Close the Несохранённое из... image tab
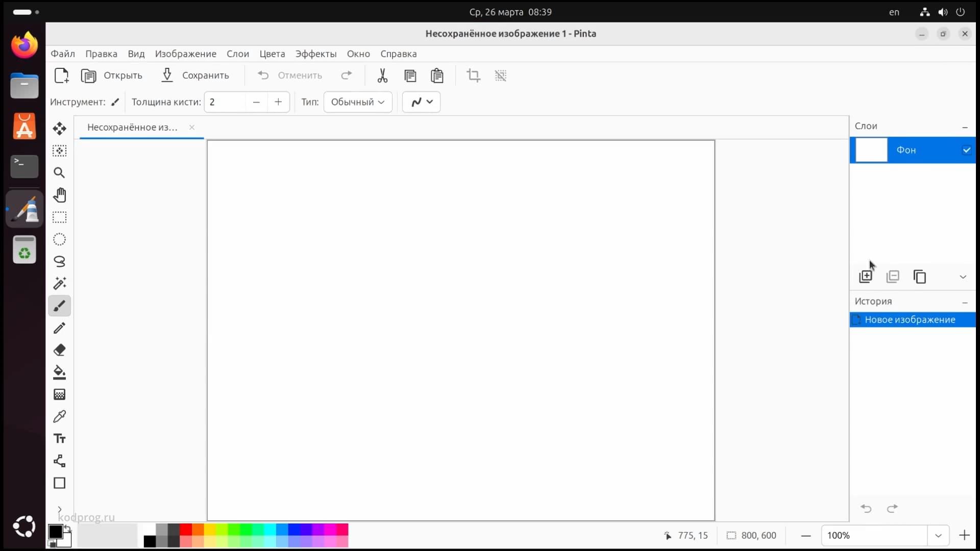The width and height of the screenshot is (980, 551). [x=192, y=128]
